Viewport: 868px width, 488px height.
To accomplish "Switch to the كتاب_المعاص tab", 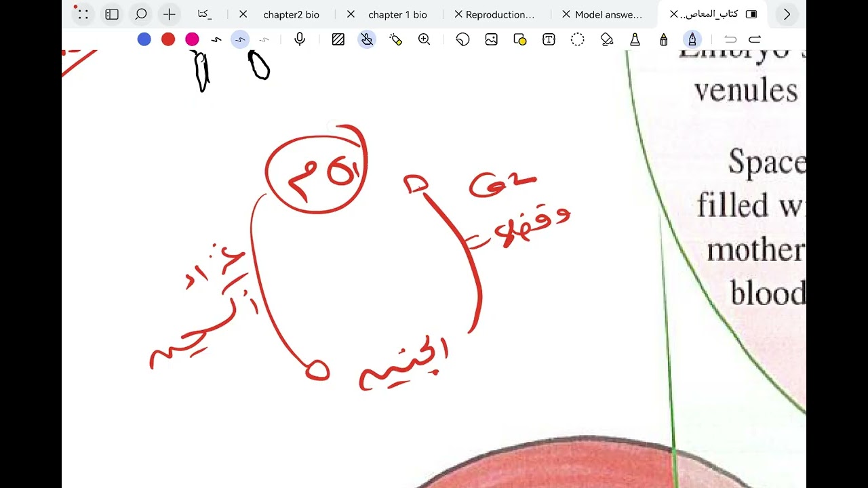I will coord(709,14).
